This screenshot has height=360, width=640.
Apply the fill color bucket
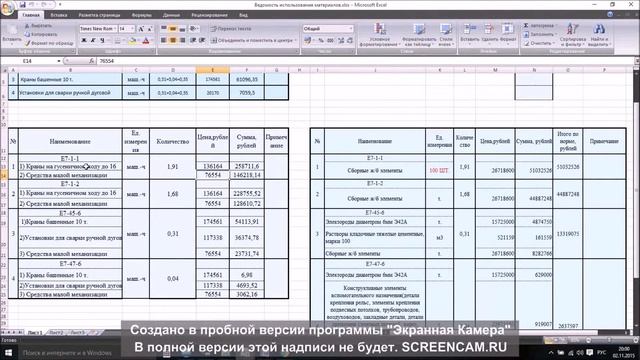pos(132,40)
